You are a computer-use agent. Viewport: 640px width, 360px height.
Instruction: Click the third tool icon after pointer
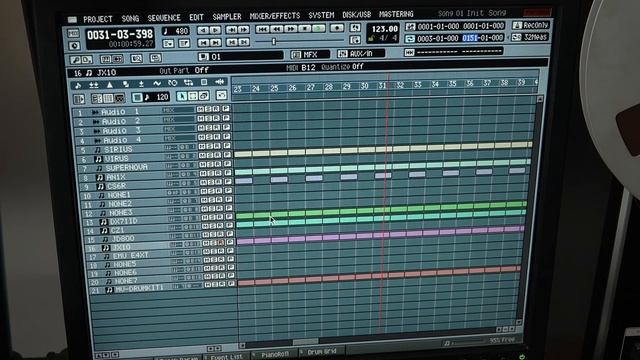(204, 96)
